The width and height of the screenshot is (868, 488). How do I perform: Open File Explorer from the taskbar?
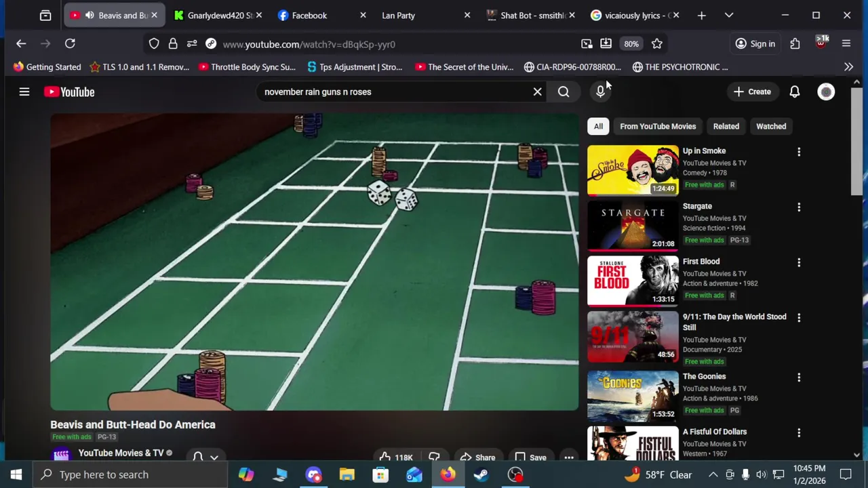347,474
